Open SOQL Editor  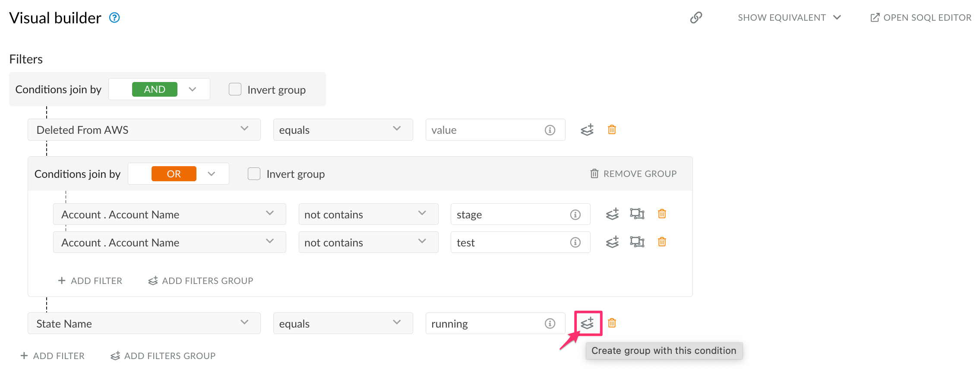coord(920,18)
